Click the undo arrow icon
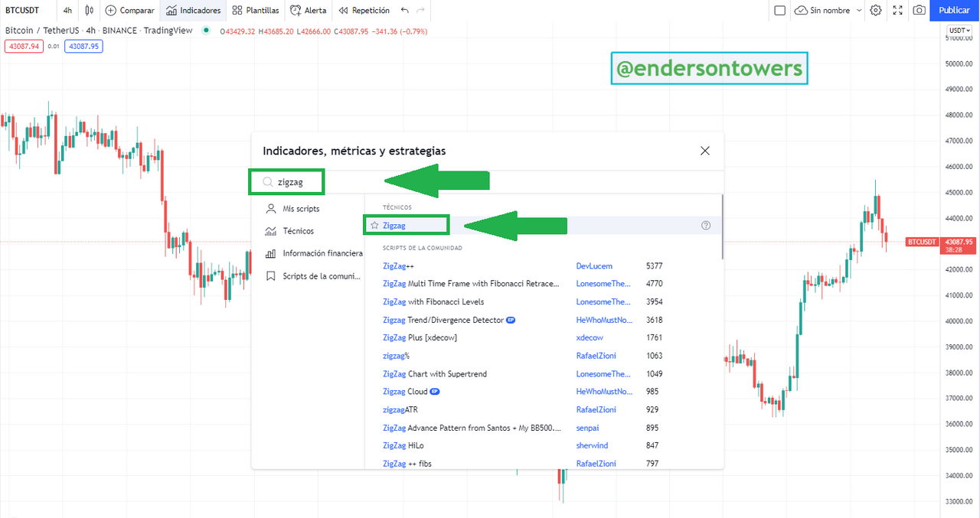Viewport: 980px width, 518px height. (404, 11)
